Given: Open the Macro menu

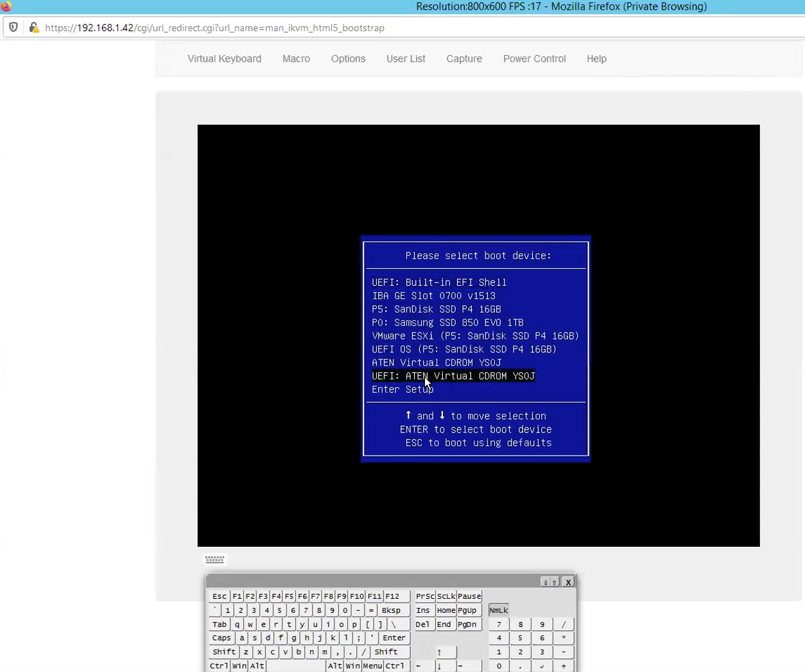Looking at the screenshot, I should click(296, 58).
